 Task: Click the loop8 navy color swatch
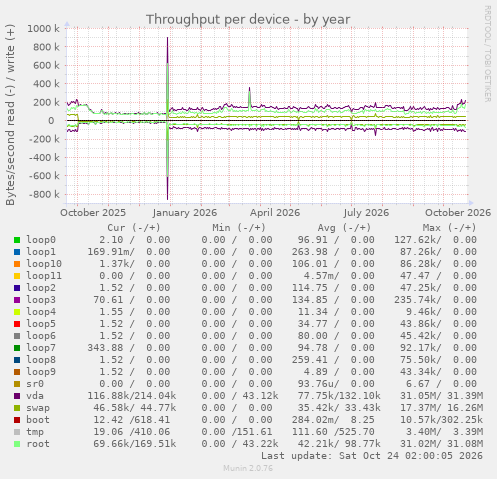[17, 360]
